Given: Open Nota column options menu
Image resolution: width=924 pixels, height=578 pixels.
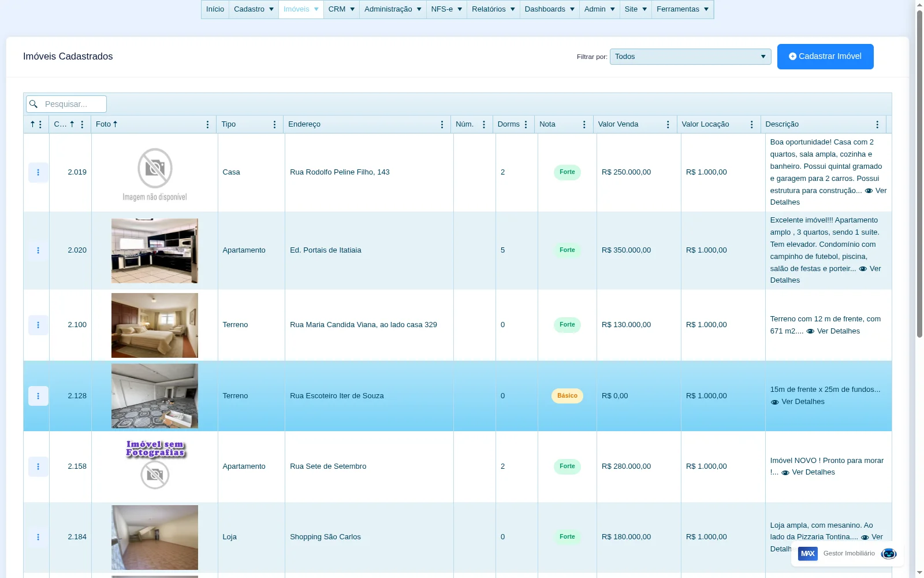Looking at the screenshot, I should click(x=584, y=124).
